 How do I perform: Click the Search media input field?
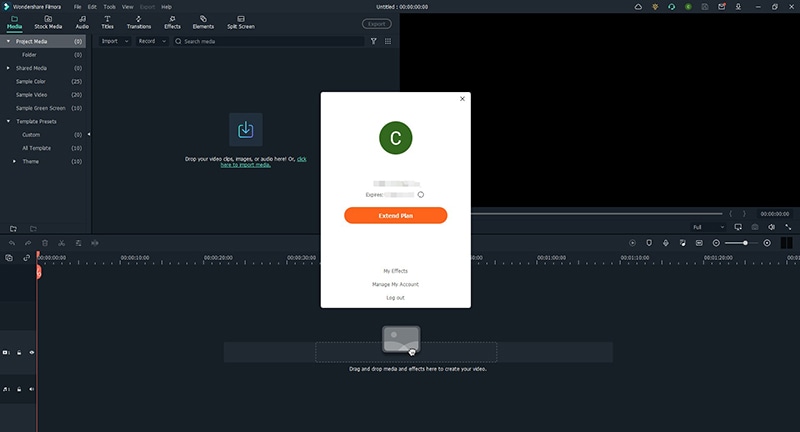[x=268, y=41]
